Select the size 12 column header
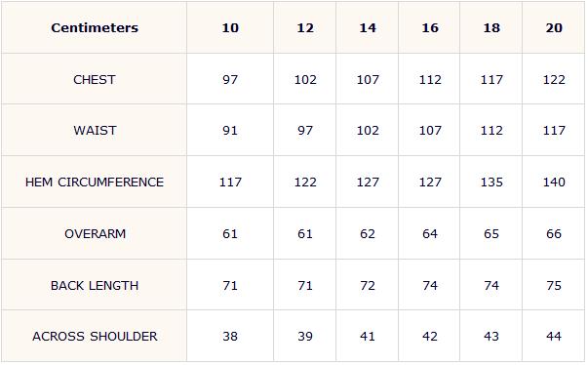 point(305,27)
